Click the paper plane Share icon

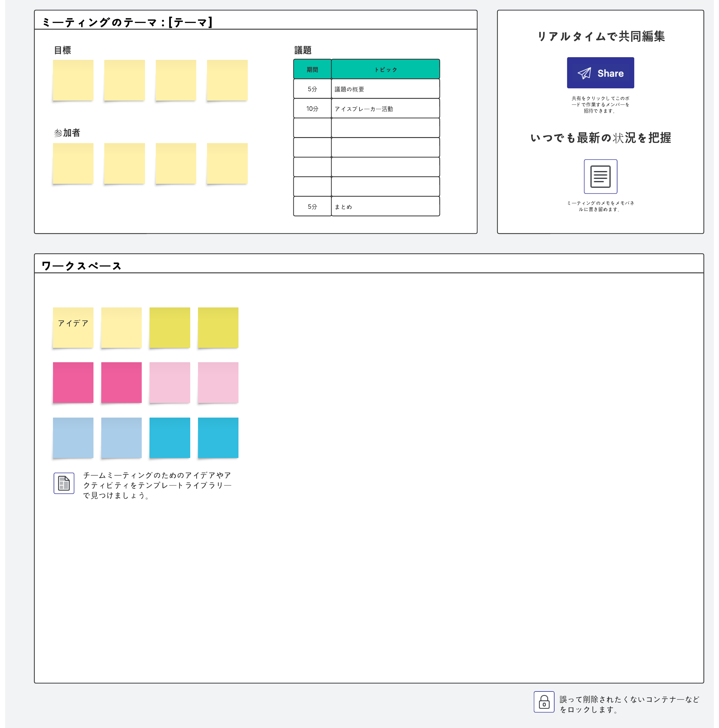tap(584, 73)
